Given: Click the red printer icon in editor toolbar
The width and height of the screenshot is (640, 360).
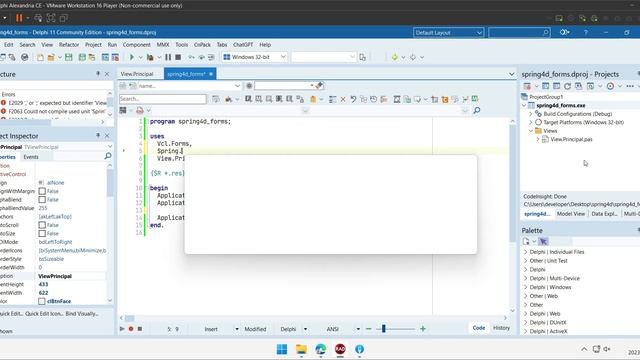Looking at the screenshot, I should point(140,110).
